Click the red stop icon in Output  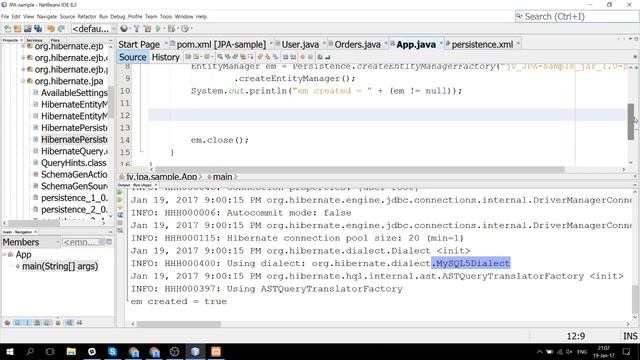pos(120,223)
